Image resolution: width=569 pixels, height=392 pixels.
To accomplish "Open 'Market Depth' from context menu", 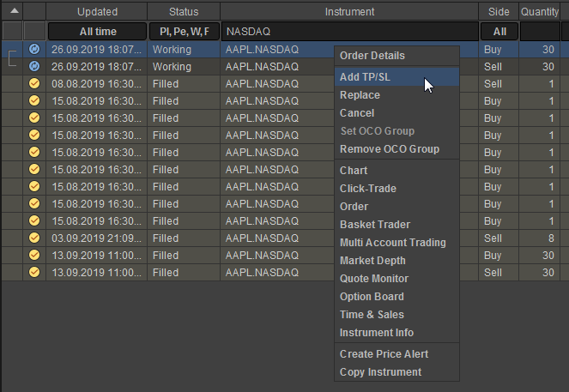I will (x=374, y=261).
